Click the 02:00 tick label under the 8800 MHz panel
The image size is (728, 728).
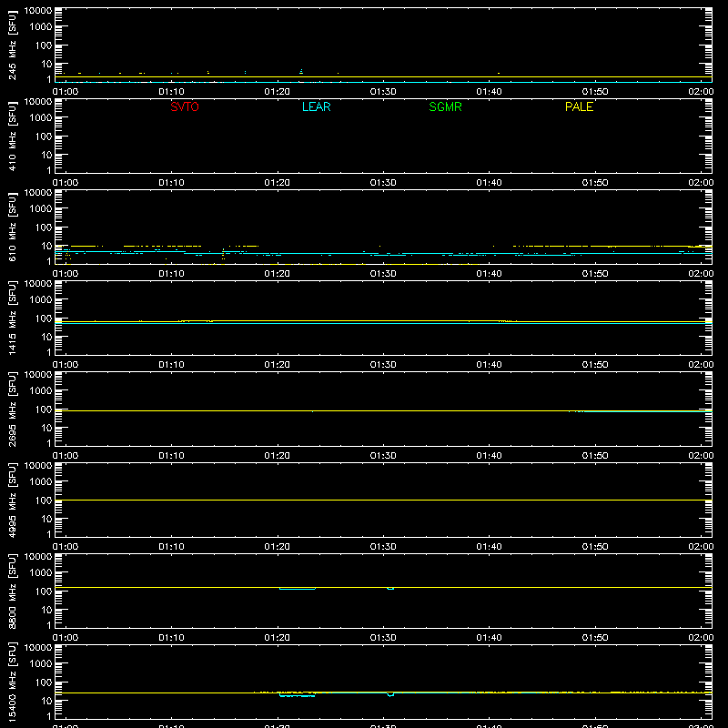(701, 638)
